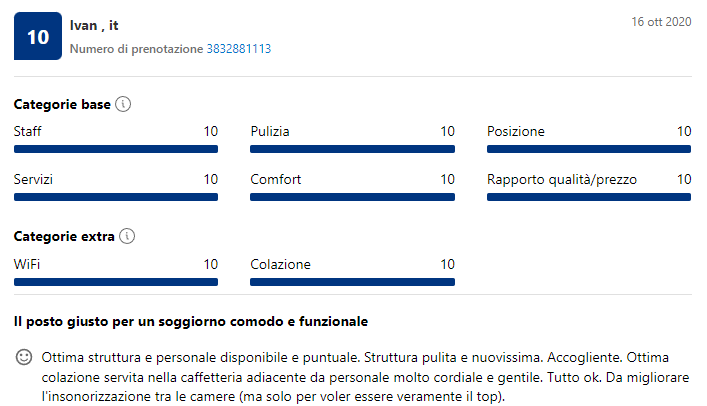Click the WiFi rating bar
Viewport: 707px width, 406px height.
tap(116, 282)
